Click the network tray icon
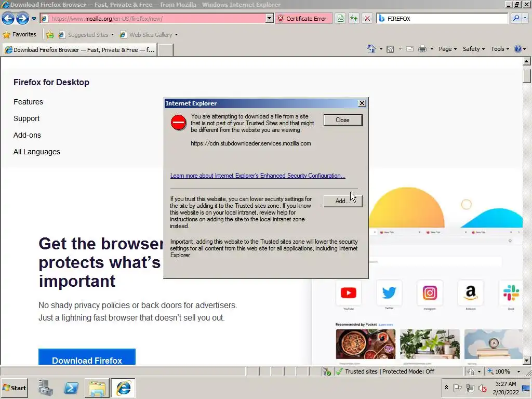The width and height of the screenshot is (532, 399). pos(470,388)
